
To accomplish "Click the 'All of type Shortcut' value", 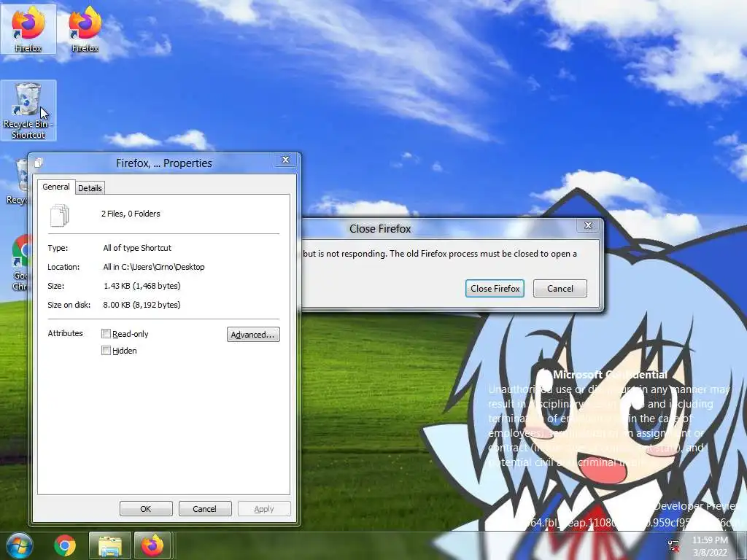I will (x=137, y=248).
